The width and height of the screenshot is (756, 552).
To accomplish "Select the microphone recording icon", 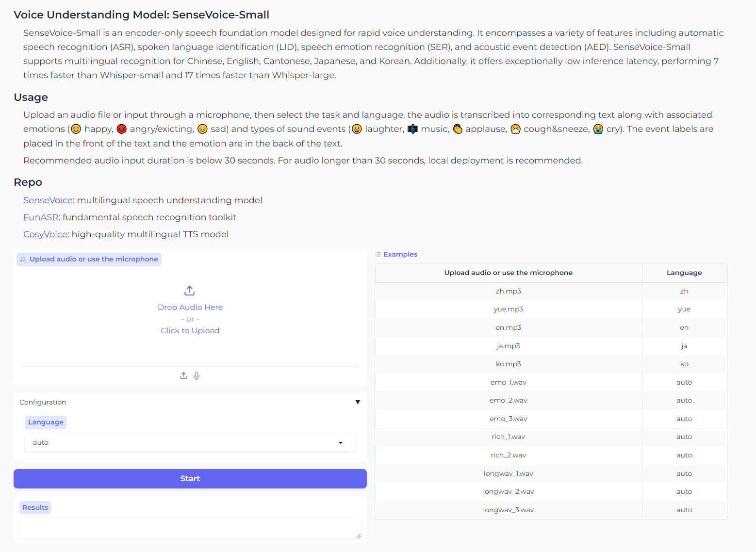I will (197, 376).
